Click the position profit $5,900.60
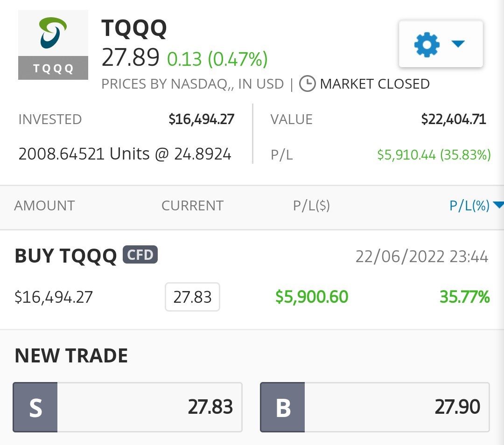This screenshot has width=504, height=445. (312, 297)
